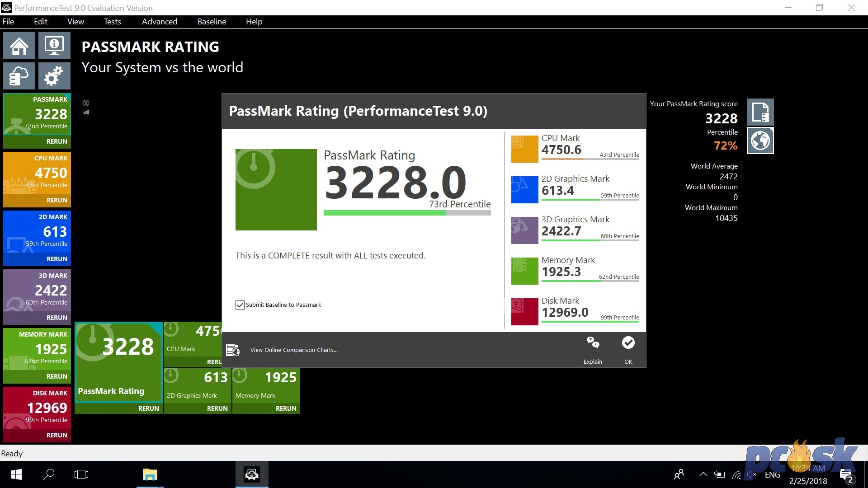Image resolution: width=868 pixels, height=488 pixels.
Task: Open the Baseline menu
Action: pyautogui.click(x=212, y=22)
